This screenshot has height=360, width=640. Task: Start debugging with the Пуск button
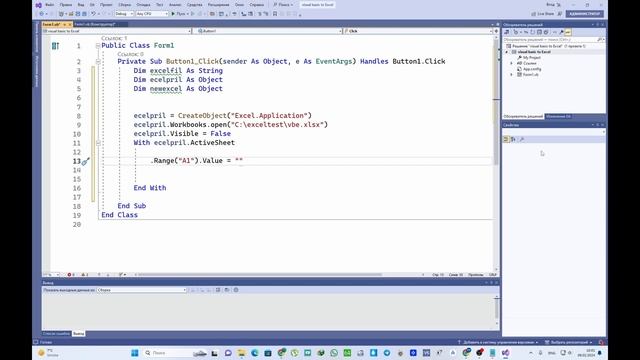178,14
